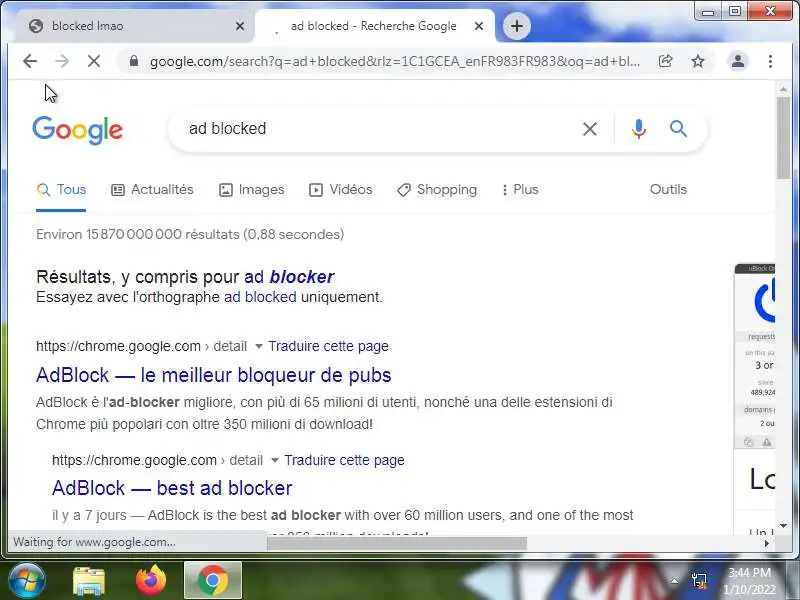Expand dropdown arrow beside second chrome.google.com result
The image size is (800, 600).
tap(274, 460)
